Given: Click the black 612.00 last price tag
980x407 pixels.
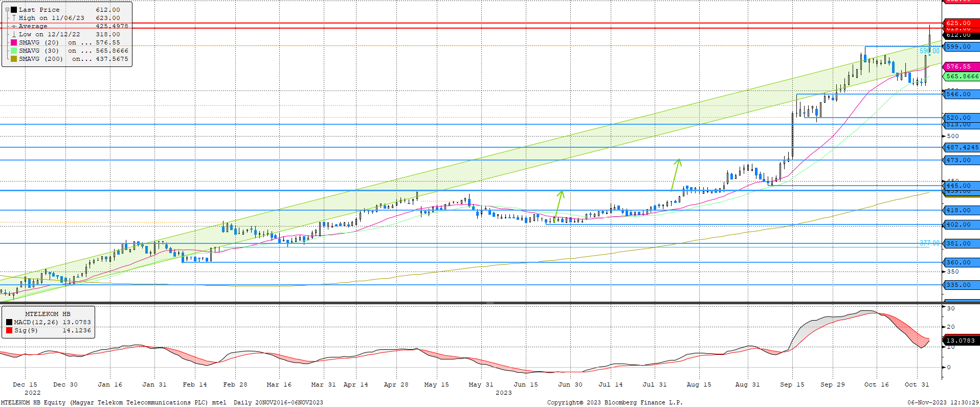Looking at the screenshot, I should click(x=961, y=35).
